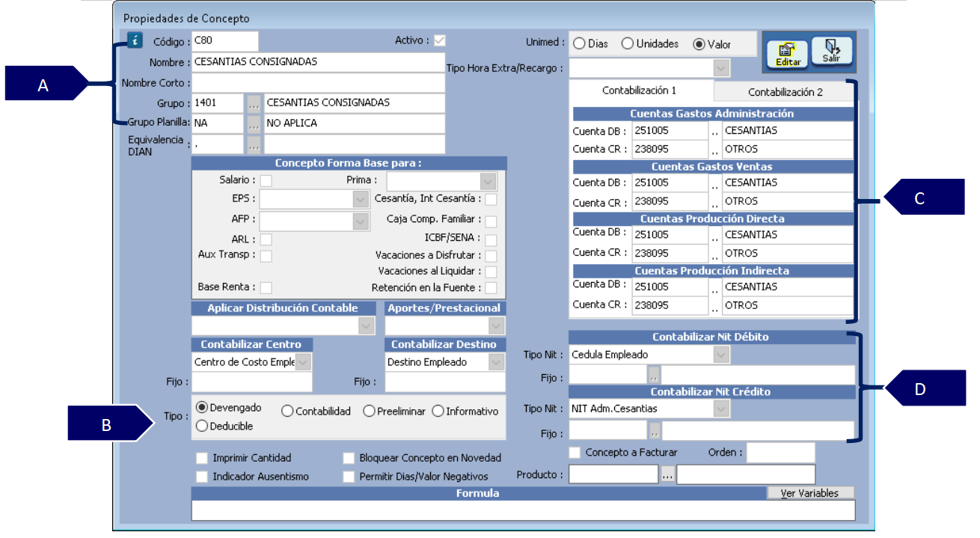Check the Base Renta checkbox
The width and height of the screenshot is (980, 538).
[x=266, y=287]
